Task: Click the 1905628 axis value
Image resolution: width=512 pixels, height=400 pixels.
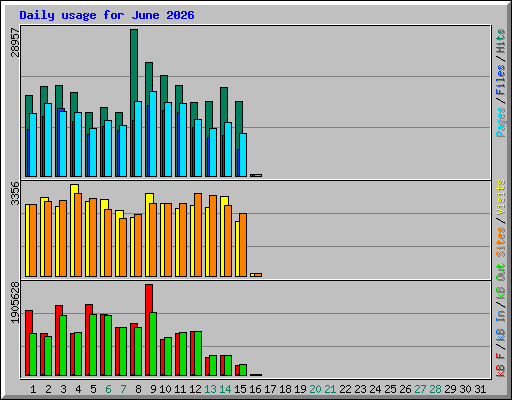Action: [x=15, y=302]
